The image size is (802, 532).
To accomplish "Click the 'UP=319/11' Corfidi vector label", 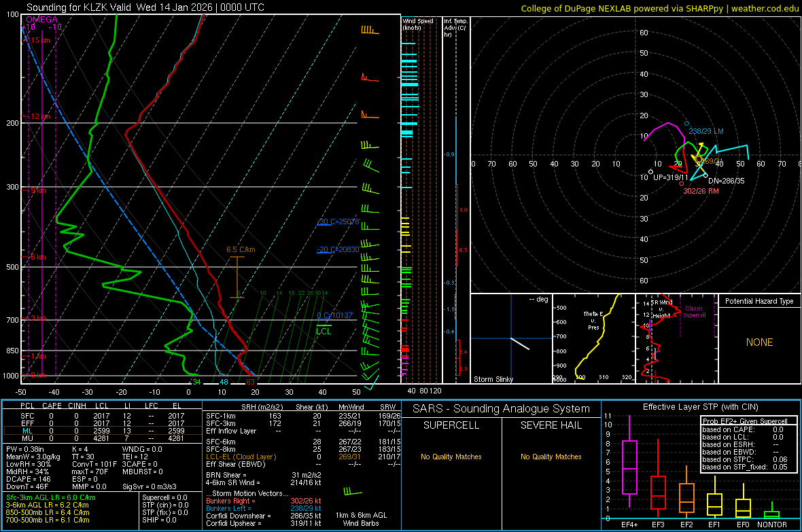I will pyautogui.click(x=671, y=177).
